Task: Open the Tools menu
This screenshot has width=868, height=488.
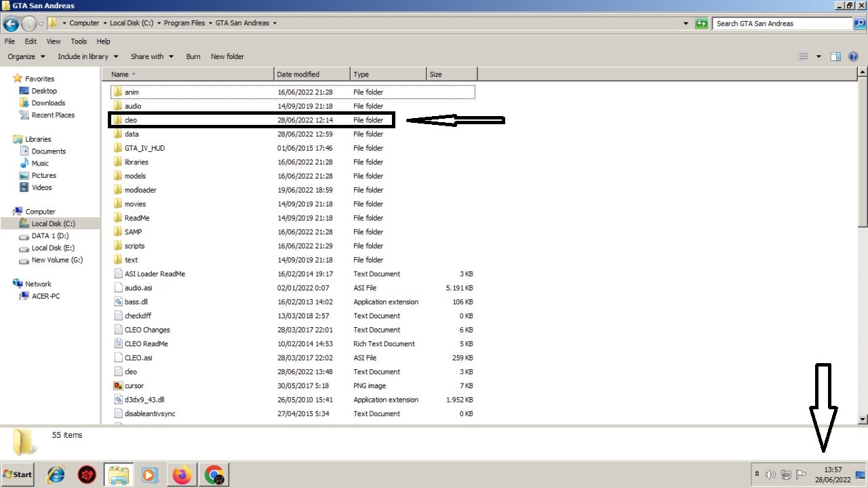Action: [79, 41]
